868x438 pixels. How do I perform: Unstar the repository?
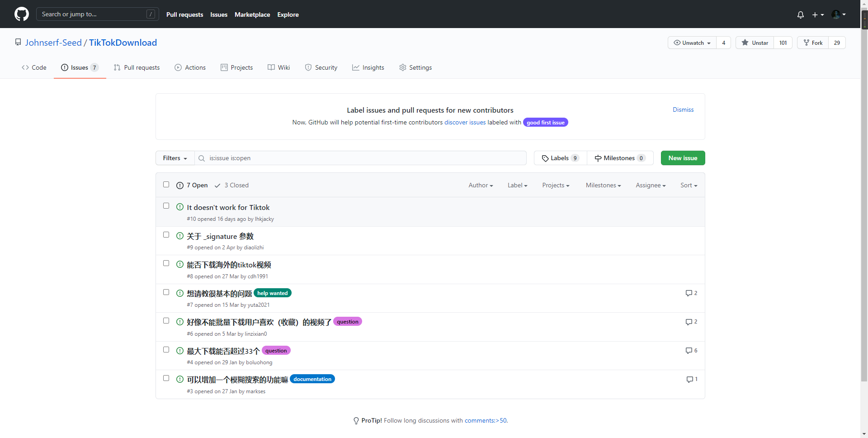(x=755, y=43)
